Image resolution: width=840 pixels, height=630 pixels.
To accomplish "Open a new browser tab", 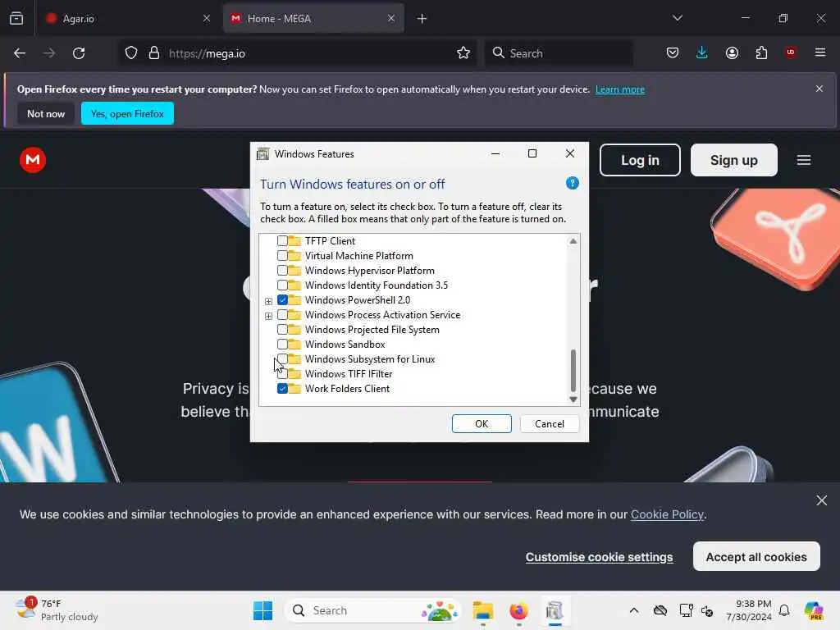I will (x=422, y=19).
